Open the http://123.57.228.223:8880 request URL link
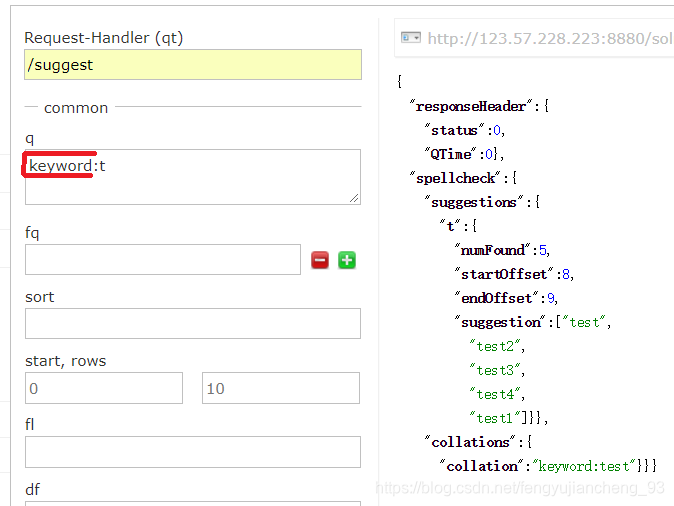Screen dimensions: 674x506 [x=550, y=39]
